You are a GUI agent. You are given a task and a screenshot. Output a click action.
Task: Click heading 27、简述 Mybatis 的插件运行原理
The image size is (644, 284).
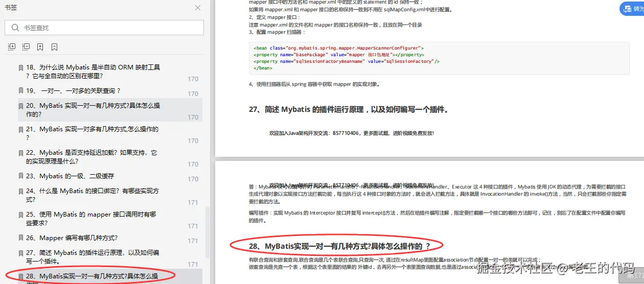[349, 109]
